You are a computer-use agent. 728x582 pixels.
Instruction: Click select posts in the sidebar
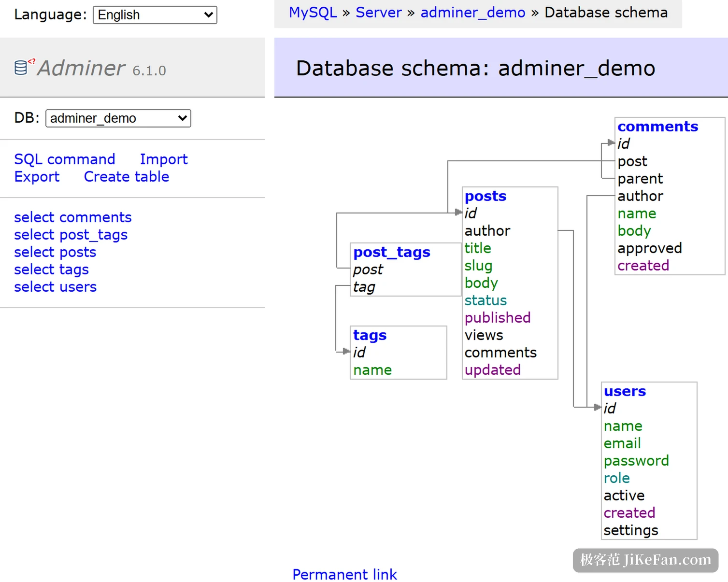[x=55, y=252]
